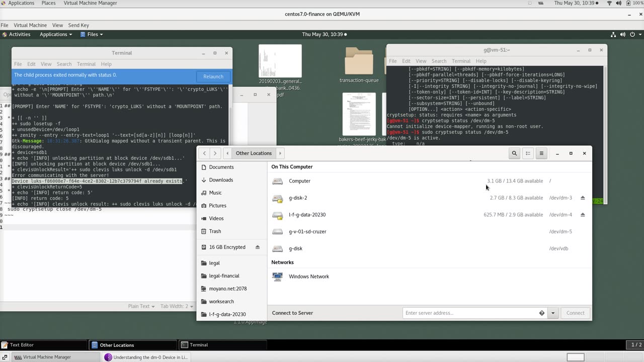
Task: Open the Files app menu dropdown
Action: click(92, 35)
